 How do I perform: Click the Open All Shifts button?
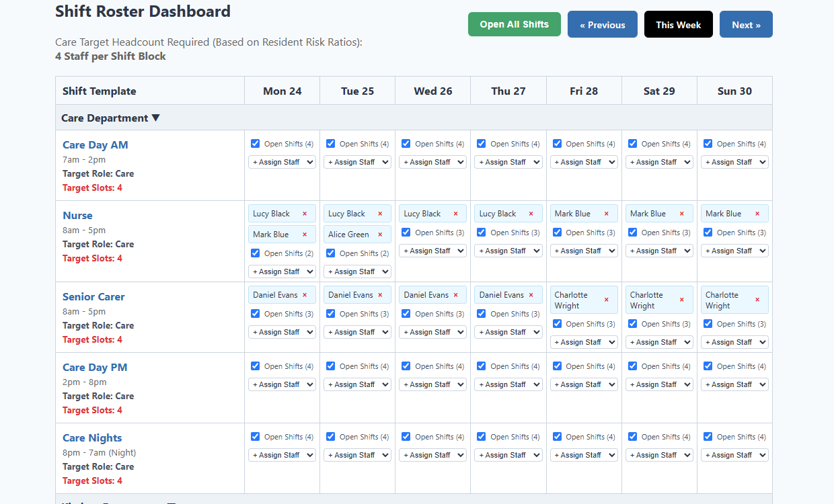[x=515, y=24]
